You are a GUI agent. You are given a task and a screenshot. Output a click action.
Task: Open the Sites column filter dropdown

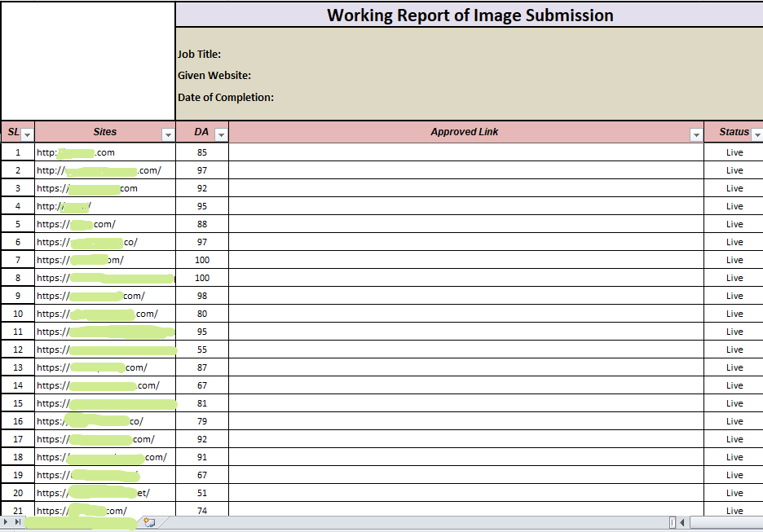pos(168,134)
